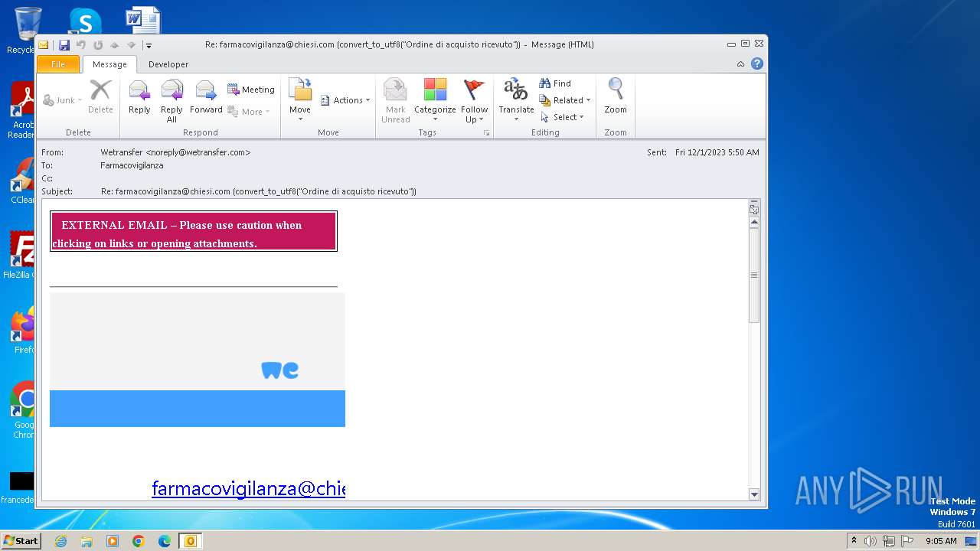
Task: Switch to the Developer tab
Action: (168, 64)
